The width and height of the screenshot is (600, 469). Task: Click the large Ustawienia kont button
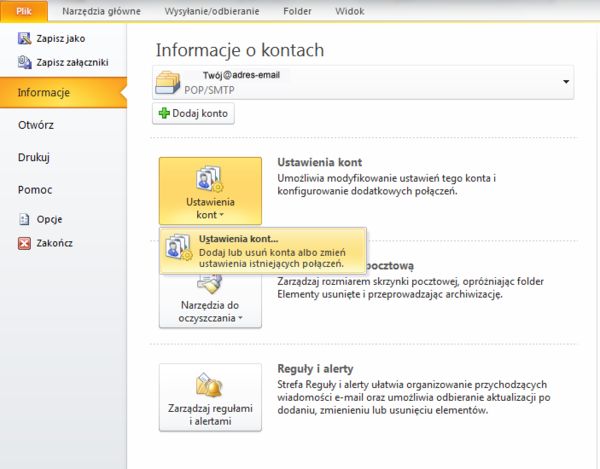click(x=210, y=191)
